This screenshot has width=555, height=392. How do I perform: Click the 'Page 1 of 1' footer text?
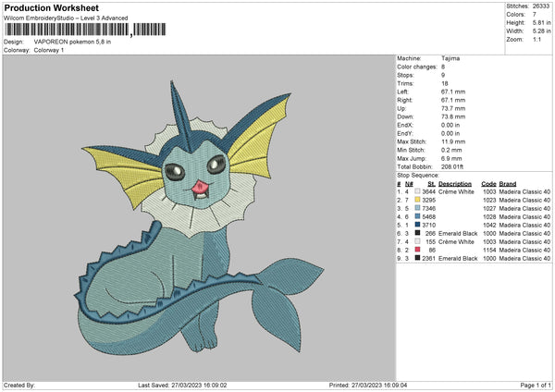coord(536,385)
